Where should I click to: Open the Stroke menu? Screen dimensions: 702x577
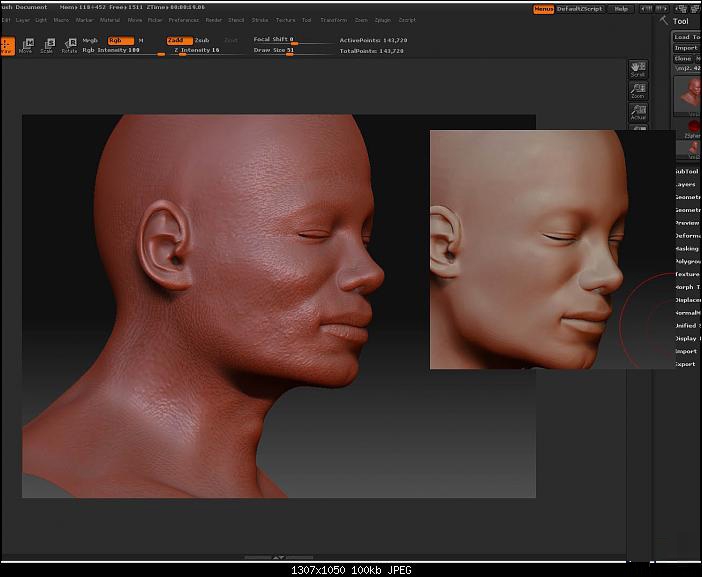point(260,20)
